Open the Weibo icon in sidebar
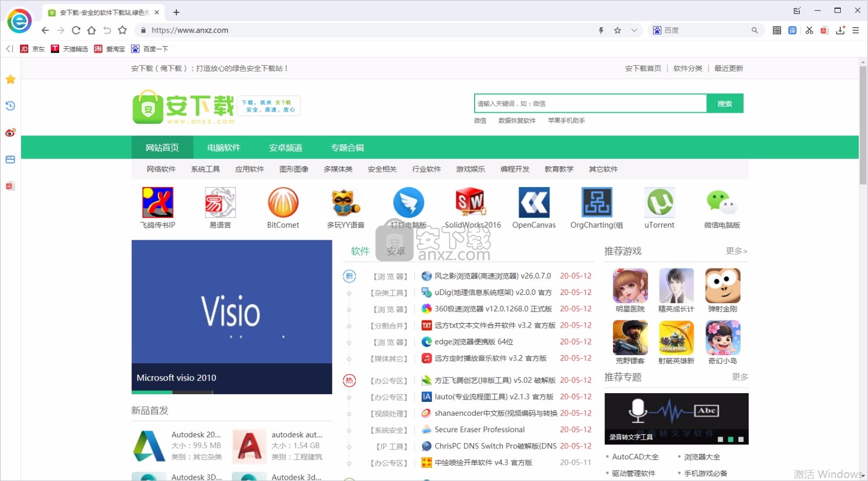The image size is (868, 481). click(x=10, y=132)
